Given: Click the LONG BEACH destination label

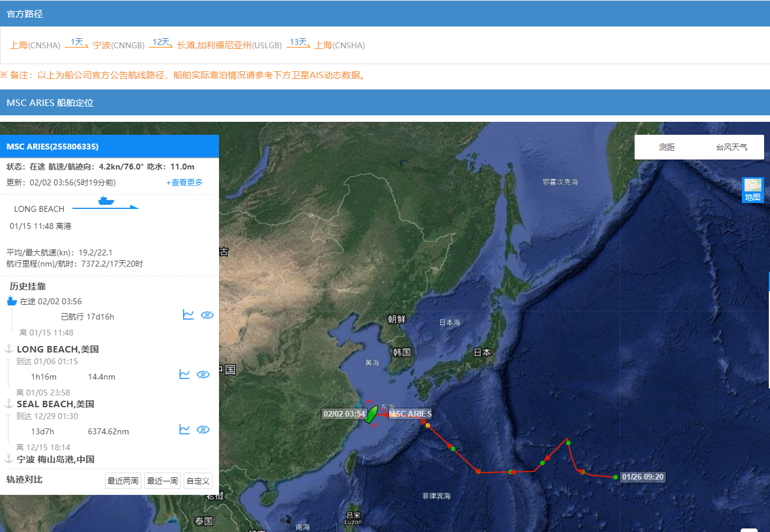Looking at the screenshot, I should click(39, 209).
